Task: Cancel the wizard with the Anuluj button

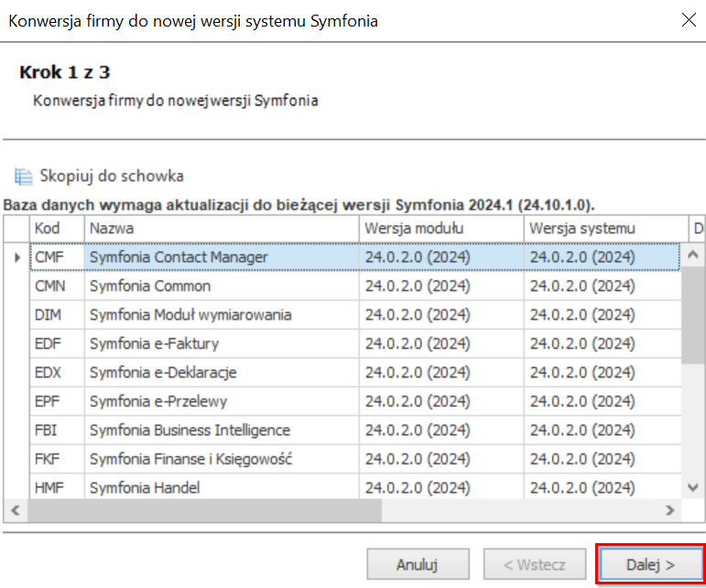Action: click(x=418, y=564)
